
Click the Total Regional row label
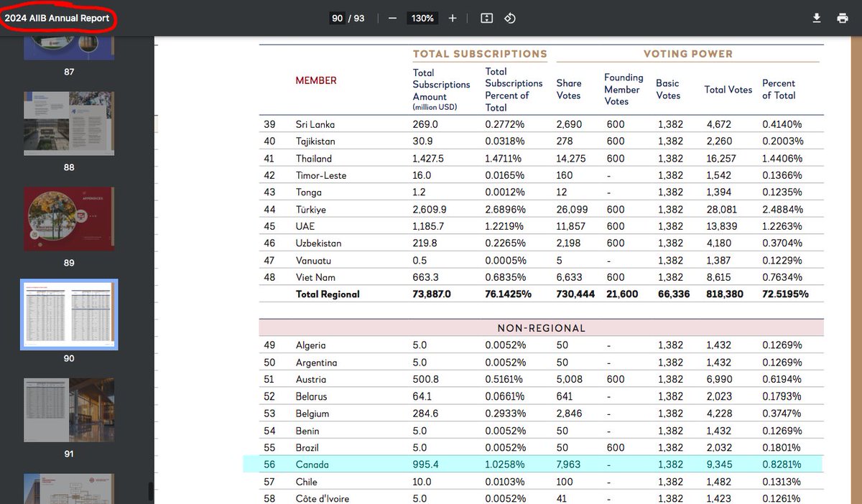coord(328,294)
